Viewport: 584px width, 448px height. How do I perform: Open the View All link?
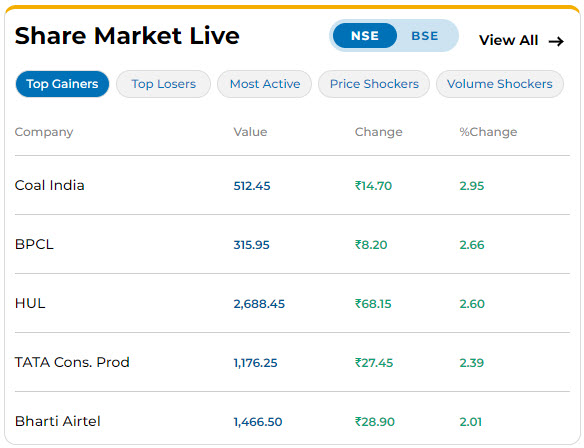click(x=521, y=40)
